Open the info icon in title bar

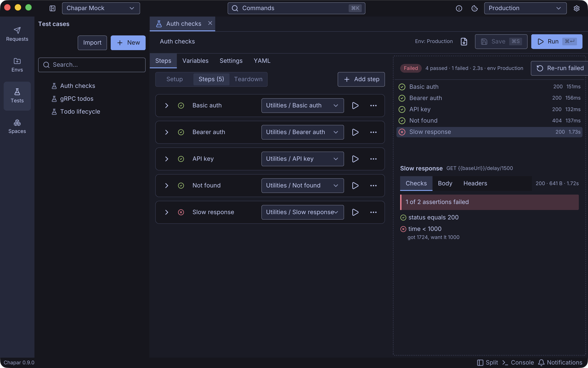[x=459, y=8]
